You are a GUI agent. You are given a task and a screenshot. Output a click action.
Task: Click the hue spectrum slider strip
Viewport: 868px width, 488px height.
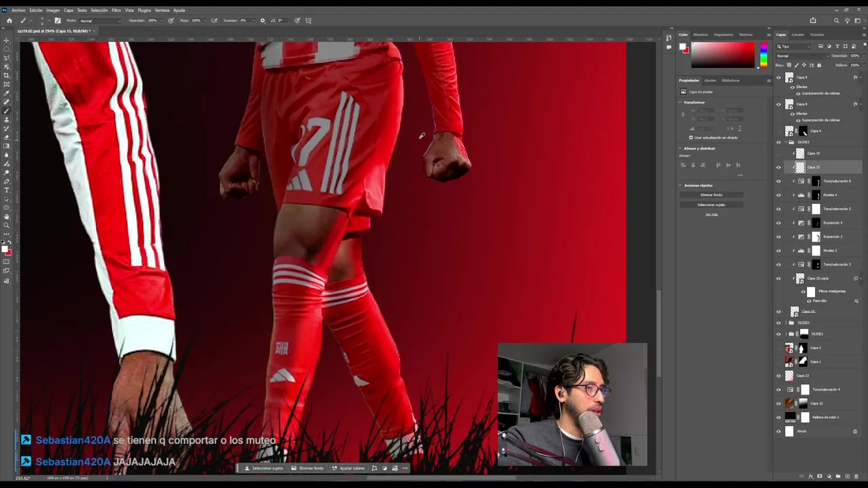764,55
